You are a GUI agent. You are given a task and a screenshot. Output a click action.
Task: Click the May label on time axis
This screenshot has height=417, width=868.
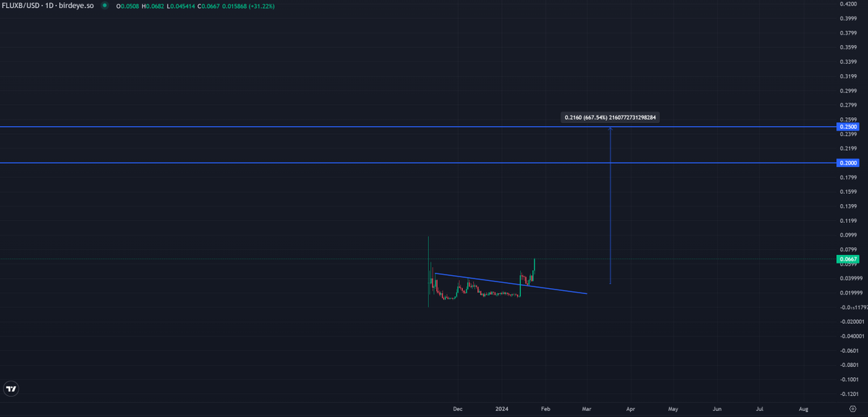(x=673, y=409)
